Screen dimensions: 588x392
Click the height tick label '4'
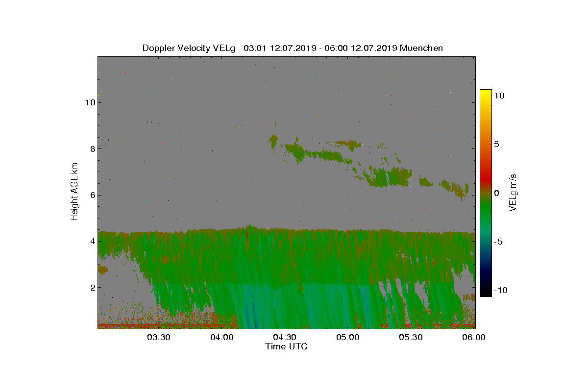(x=92, y=241)
